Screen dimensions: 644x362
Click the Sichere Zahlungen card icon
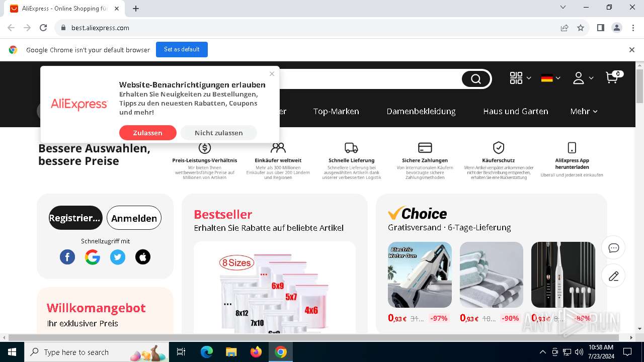coord(425,148)
